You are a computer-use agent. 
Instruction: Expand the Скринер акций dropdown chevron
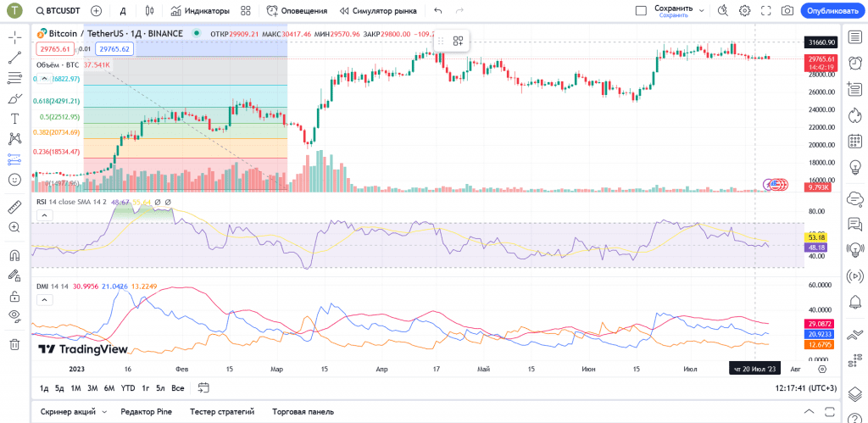[x=104, y=412]
